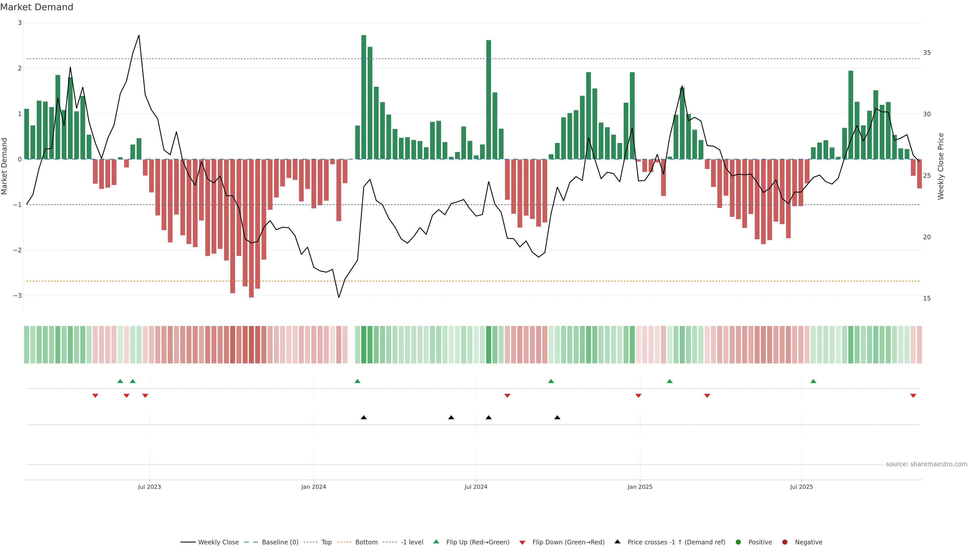Image resolution: width=980 pixels, height=551 pixels.
Task: Toggle the -1 level legend entry
Action: tap(412, 542)
